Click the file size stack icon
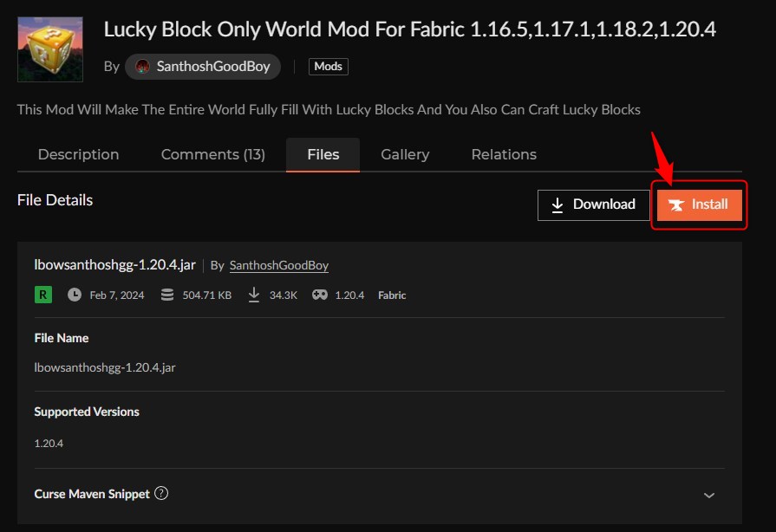 click(x=166, y=295)
